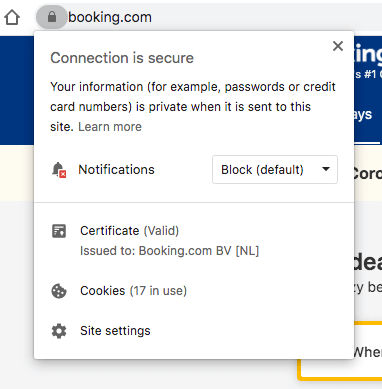Click the browser Home button icon

[x=12, y=17]
